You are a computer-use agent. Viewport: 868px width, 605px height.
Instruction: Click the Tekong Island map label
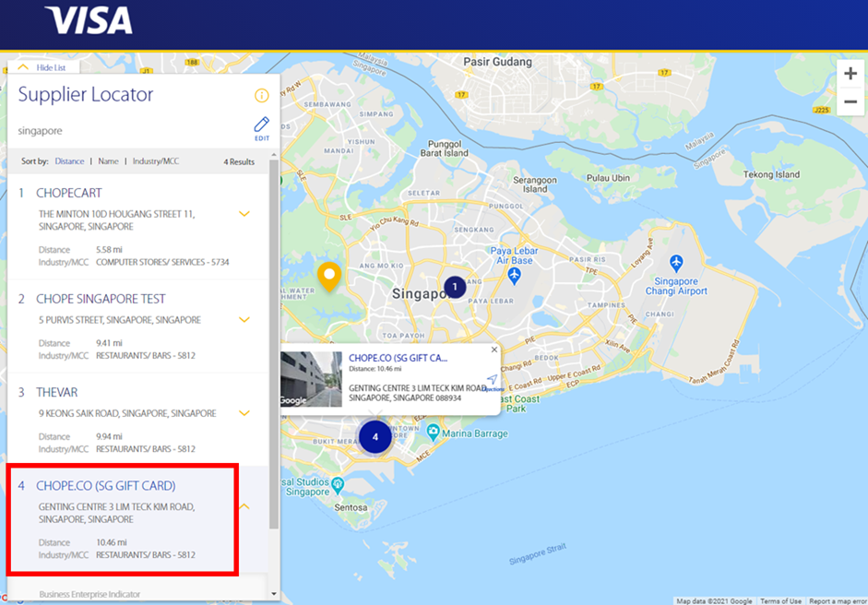pyautogui.click(x=771, y=174)
